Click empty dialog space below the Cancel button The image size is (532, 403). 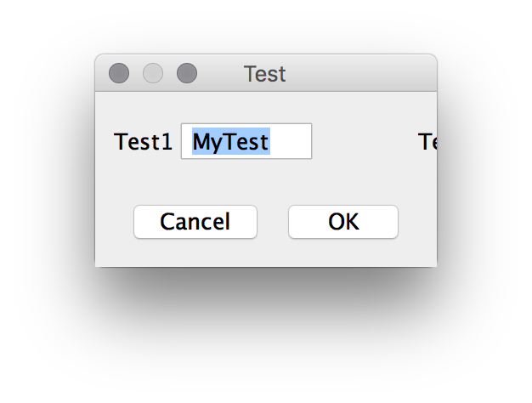pyautogui.click(x=195, y=253)
